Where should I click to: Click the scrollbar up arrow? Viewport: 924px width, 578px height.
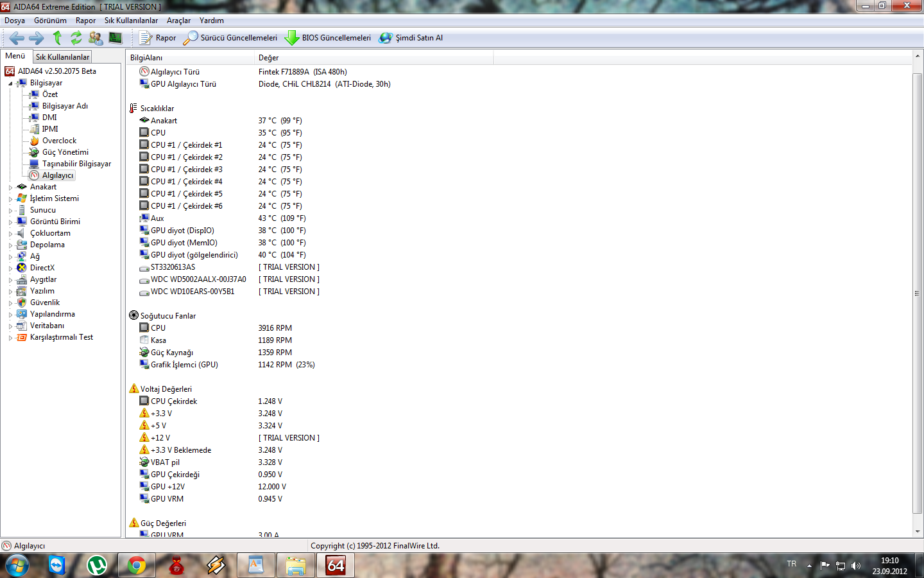pyautogui.click(x=917, y=57)
